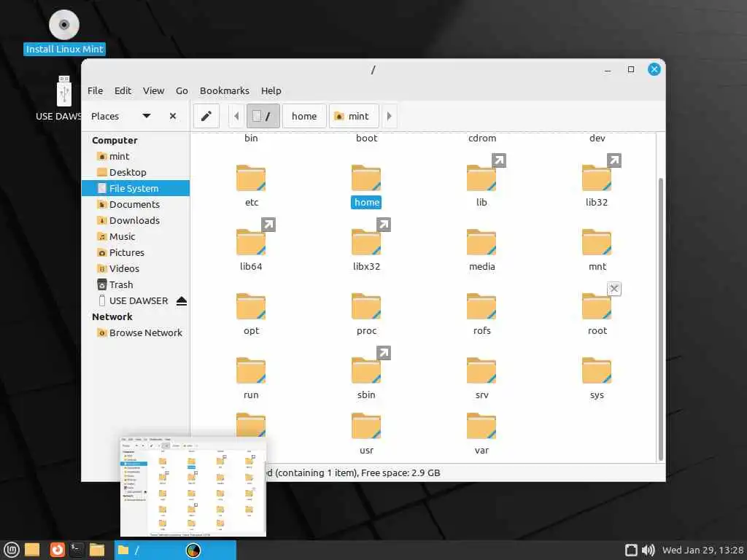Open the Edit menu

123,90
